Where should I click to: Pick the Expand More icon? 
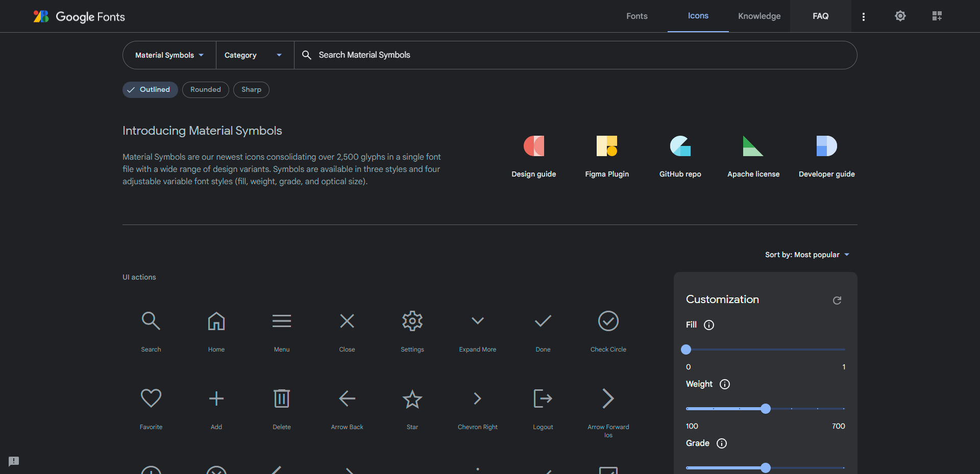click(478, 321)
